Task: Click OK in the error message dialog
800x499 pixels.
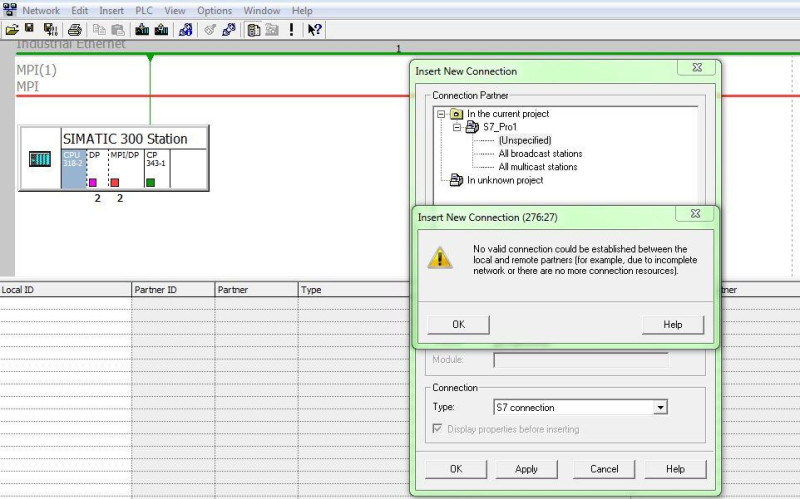Action: pos(458,325)
